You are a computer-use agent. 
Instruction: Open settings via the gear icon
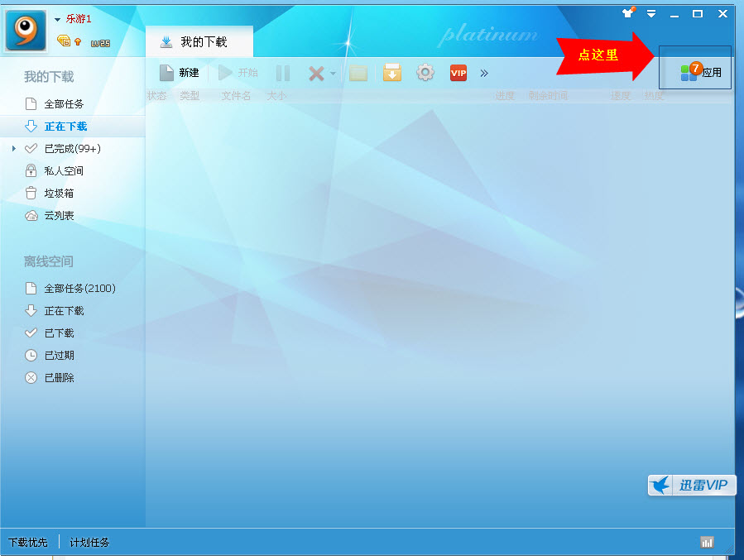pos(425,73)
